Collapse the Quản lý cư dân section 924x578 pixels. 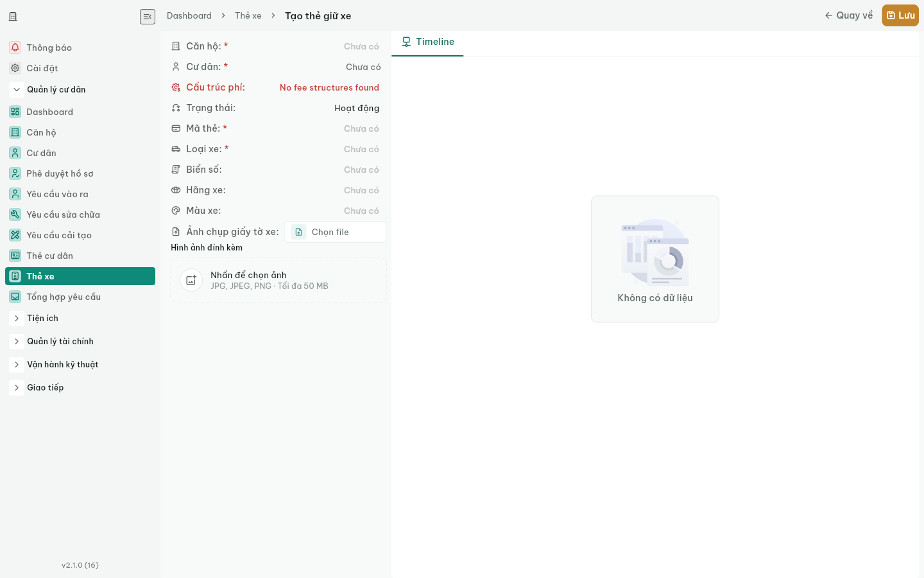(x=17, y=89)
